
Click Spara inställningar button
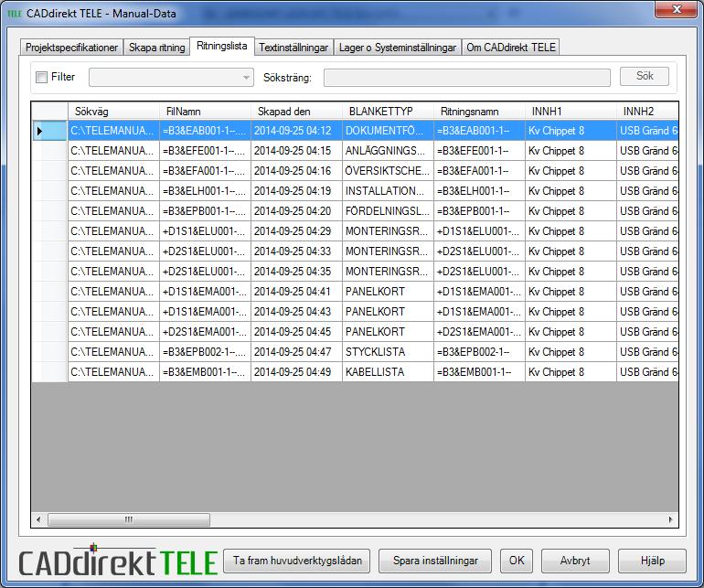tap(435, 561)
